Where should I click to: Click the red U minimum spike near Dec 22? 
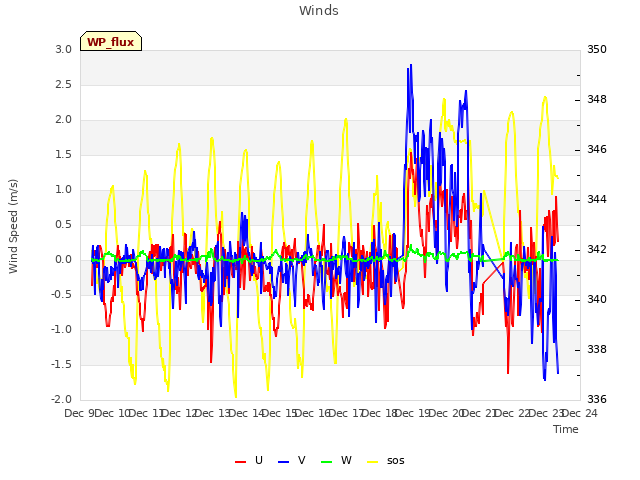508,372
